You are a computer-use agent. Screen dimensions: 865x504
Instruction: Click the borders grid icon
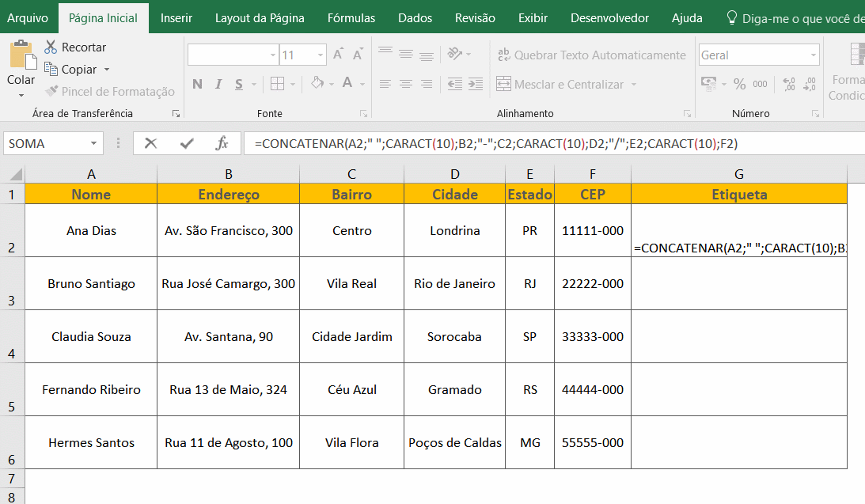tap(277, 84)
